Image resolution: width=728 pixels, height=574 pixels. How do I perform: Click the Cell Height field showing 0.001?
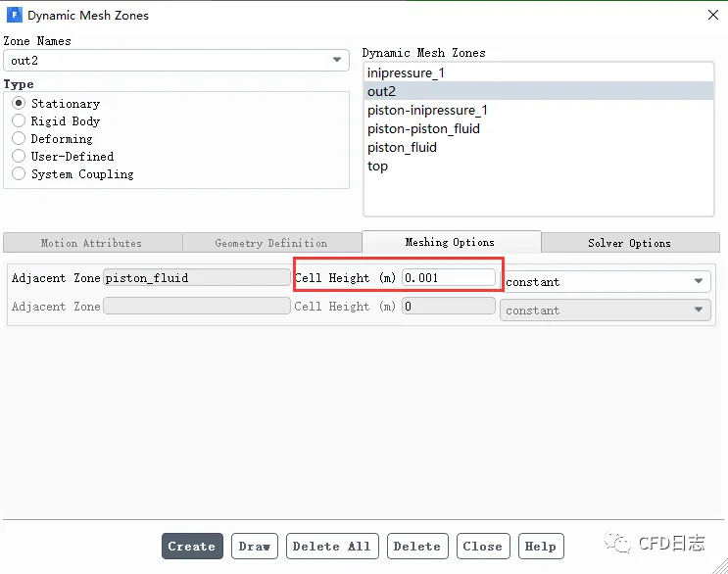449,278
